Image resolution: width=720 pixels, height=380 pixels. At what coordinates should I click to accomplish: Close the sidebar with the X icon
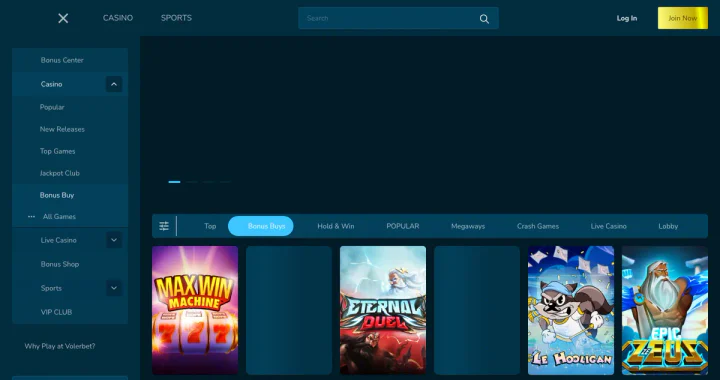pyautogui.click(x=63, y=18)
